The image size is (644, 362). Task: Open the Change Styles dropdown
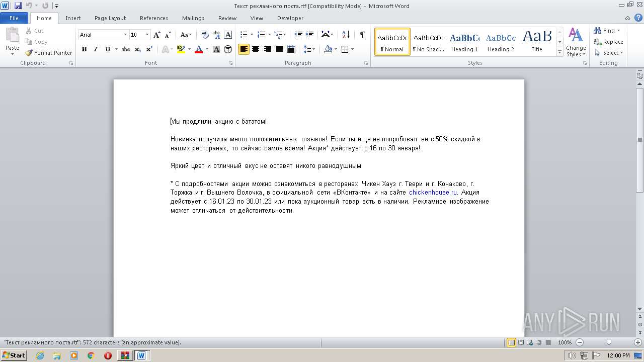point(576,43)
